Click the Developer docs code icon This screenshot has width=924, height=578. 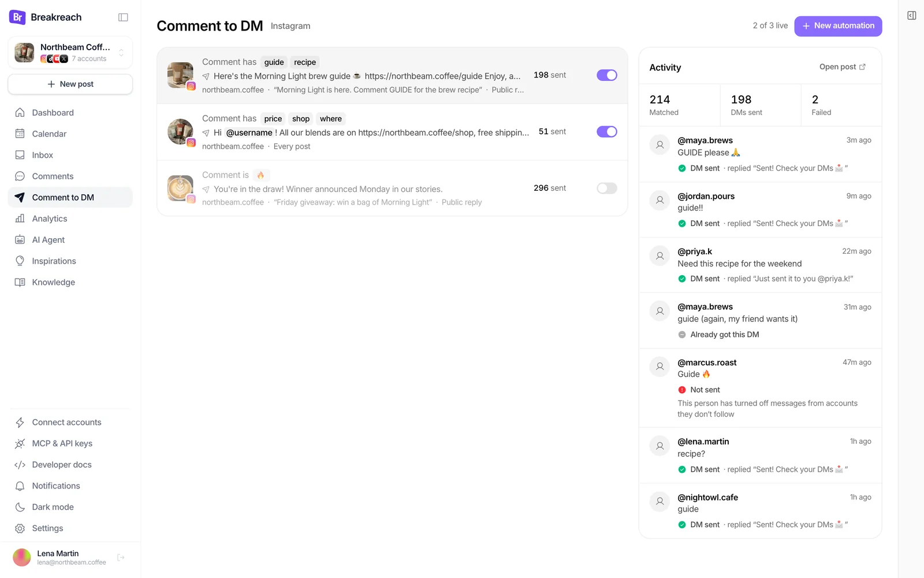click(20, 465)
